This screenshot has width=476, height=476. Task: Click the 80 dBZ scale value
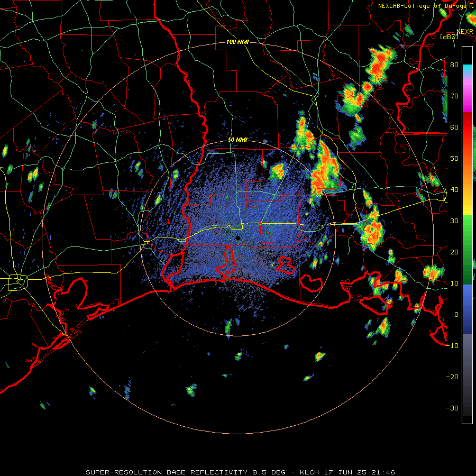coord(454,65)
